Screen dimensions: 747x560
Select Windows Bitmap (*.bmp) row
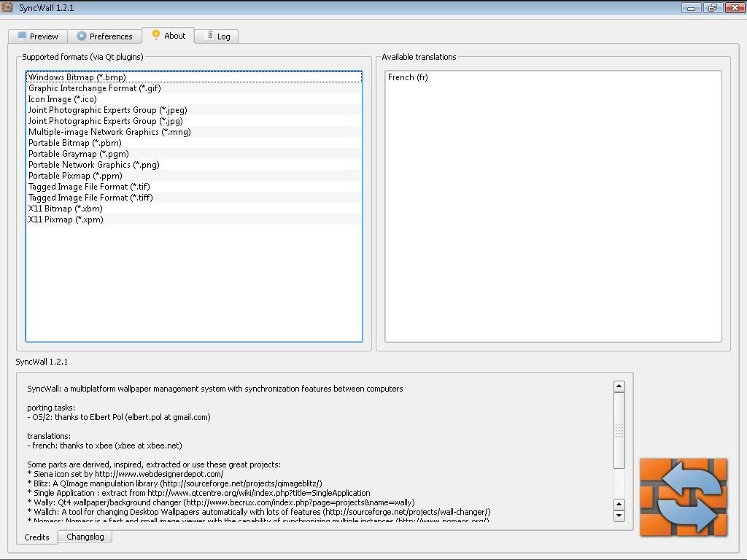[194, 77]
